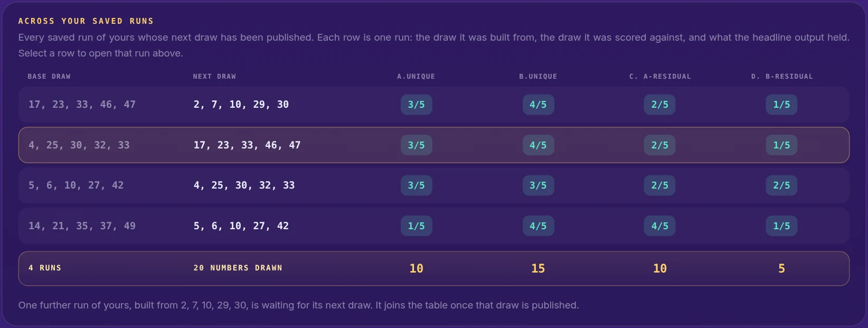The image size is (868, 328).
Task: Click the 3/5 A.Unique badge in first row
Action: [416, 105]
